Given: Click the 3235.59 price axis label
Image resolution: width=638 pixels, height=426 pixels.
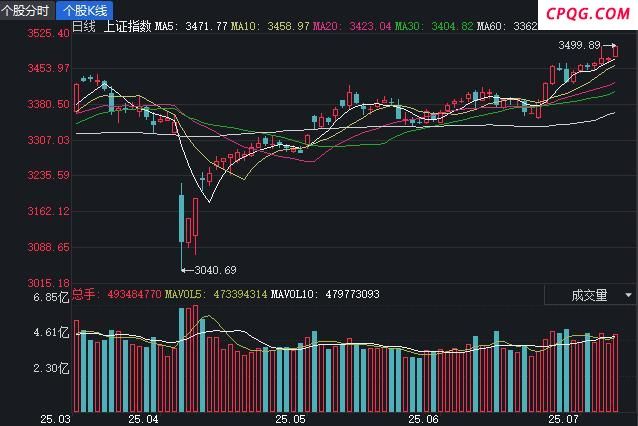Looking at the screenshot, I should click(x=48, y=175).
